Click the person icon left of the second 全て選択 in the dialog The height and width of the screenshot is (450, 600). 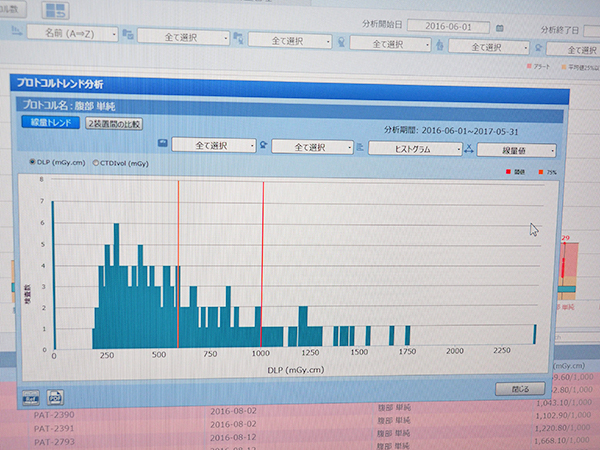[x=262, y=146]
